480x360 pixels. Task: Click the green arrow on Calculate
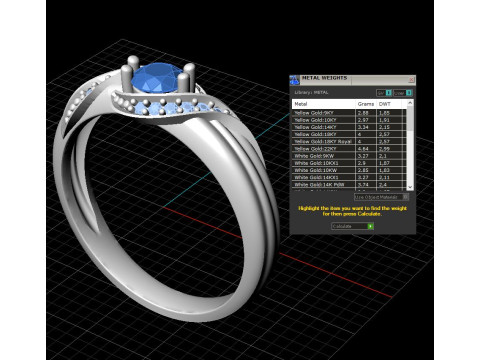click(370, 226)
